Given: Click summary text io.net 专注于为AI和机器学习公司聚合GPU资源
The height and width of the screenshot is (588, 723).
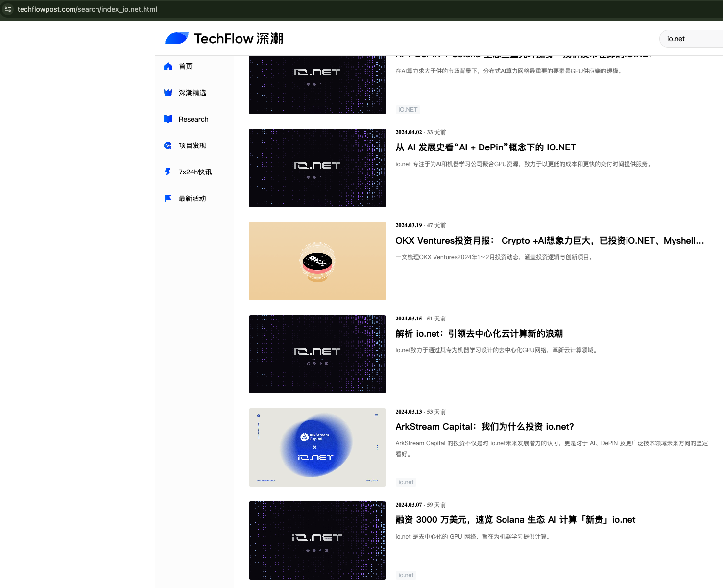Looking at the screenshot, I should (524, 164).
